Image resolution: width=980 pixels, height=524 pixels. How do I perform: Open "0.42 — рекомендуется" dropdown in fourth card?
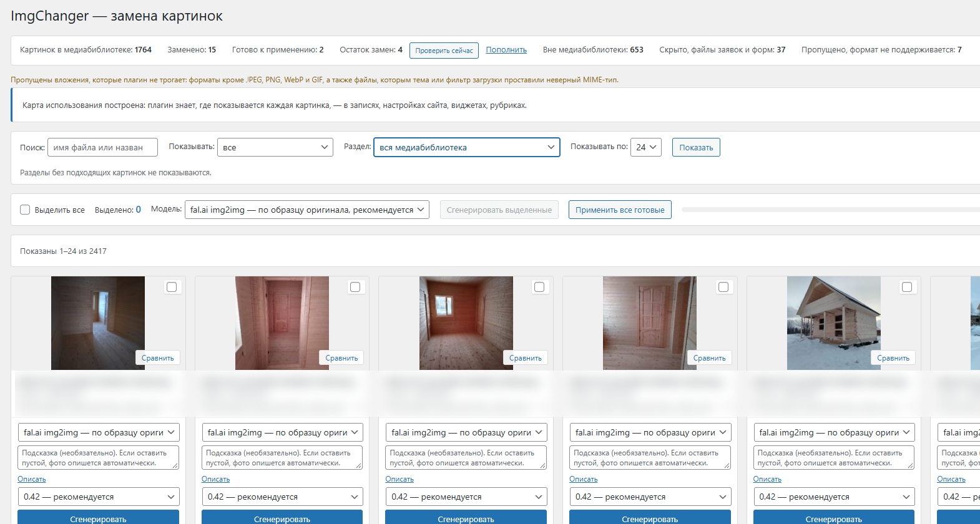click(x=650, y=497)
